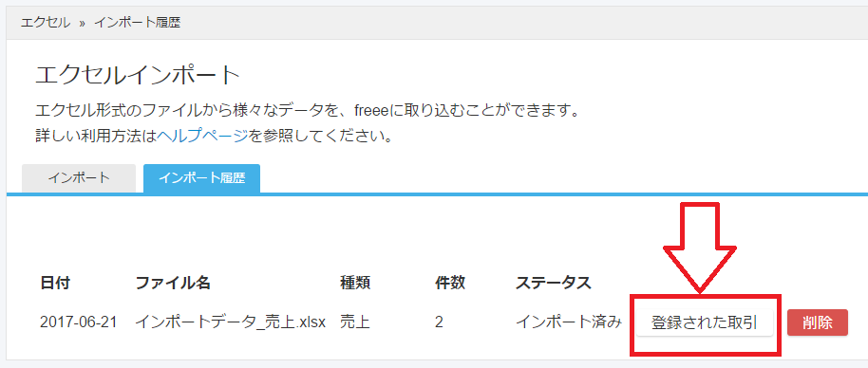Open the ヘルプページ link

(202, 136)
